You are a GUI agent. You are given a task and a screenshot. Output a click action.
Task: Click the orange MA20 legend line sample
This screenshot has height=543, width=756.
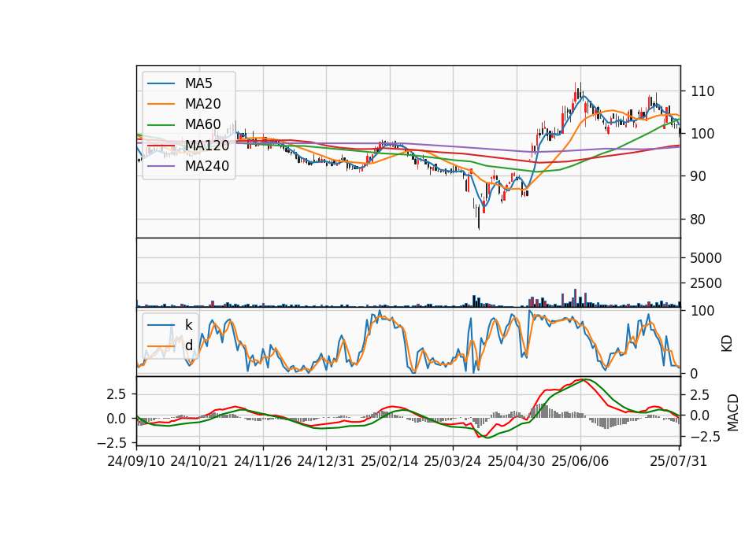(161, 105)
